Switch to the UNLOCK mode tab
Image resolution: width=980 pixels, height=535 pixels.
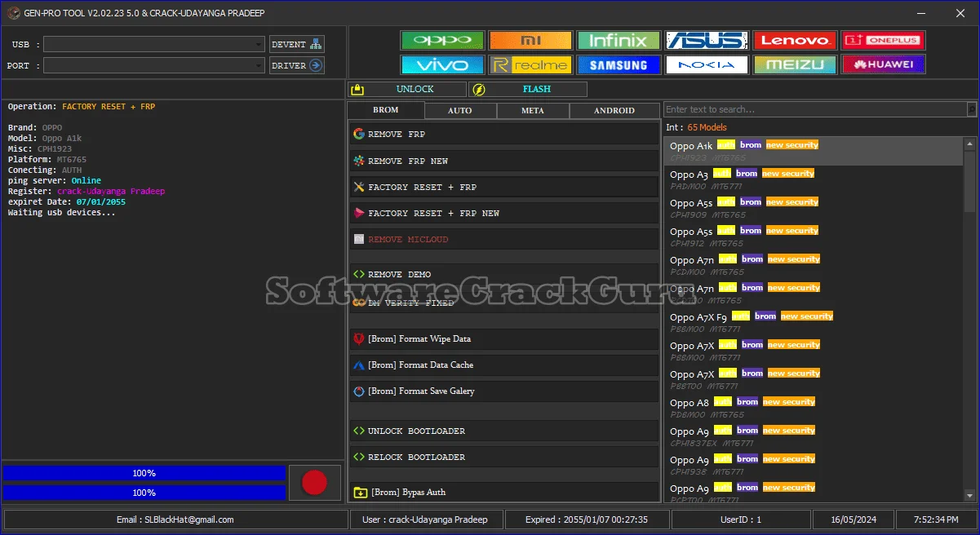click(x=407, y=89)
